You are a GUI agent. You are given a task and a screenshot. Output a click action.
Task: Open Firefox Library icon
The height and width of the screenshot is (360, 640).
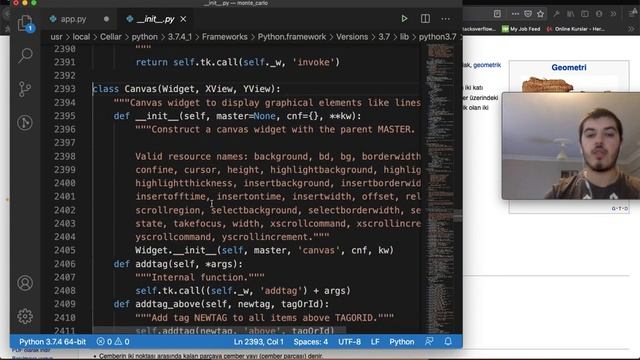coord(571,14)
